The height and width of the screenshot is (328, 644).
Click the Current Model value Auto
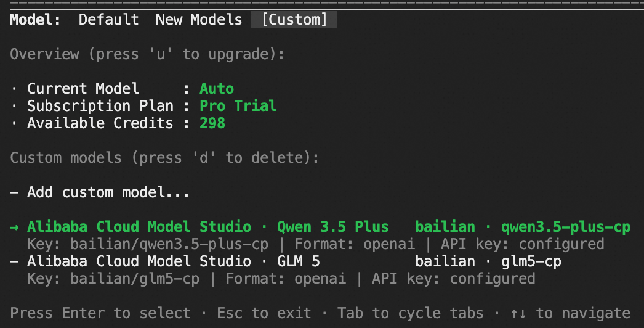tap(216, 89)
